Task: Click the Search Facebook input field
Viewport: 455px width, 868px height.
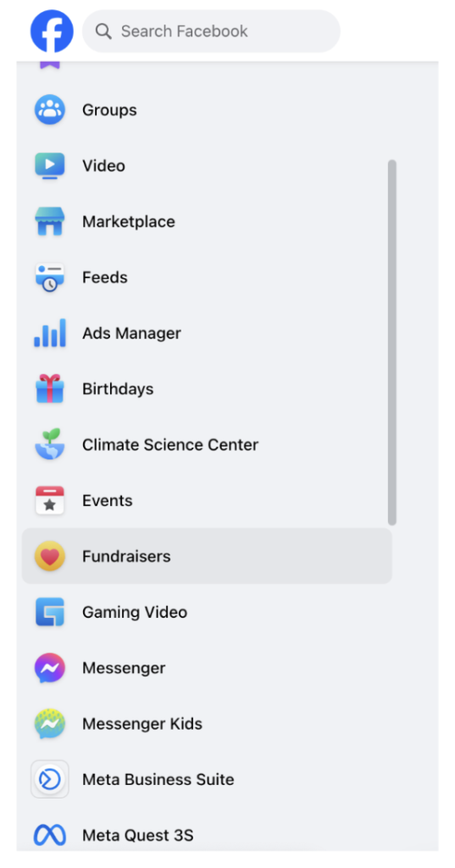Action: [211, 31]
